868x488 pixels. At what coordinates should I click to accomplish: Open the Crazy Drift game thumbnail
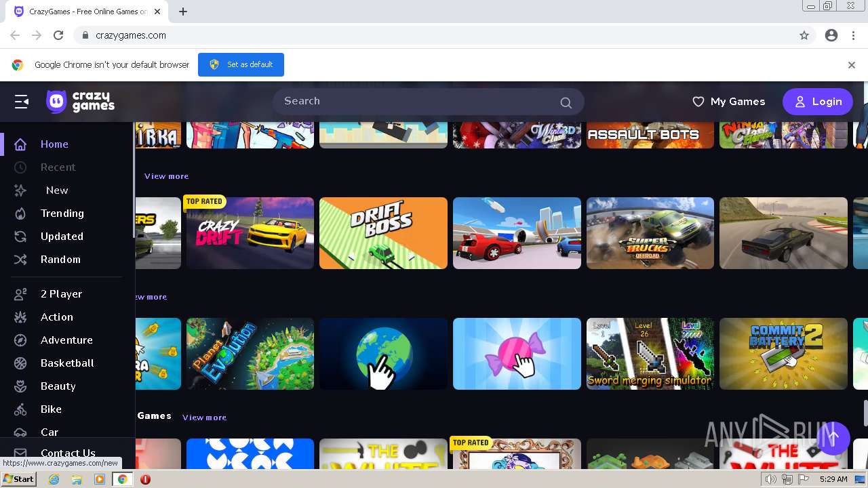(250, 233)
